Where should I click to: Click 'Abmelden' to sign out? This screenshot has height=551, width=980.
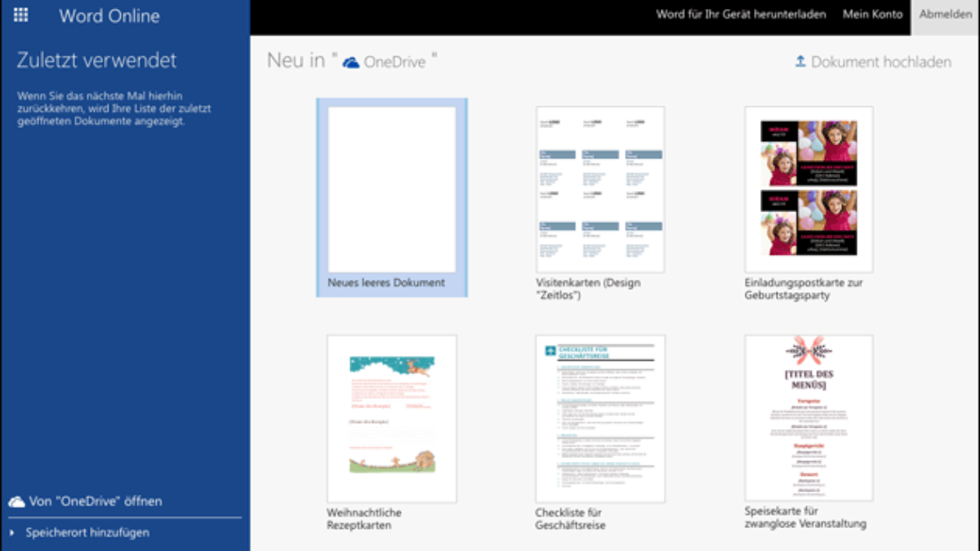946,14
